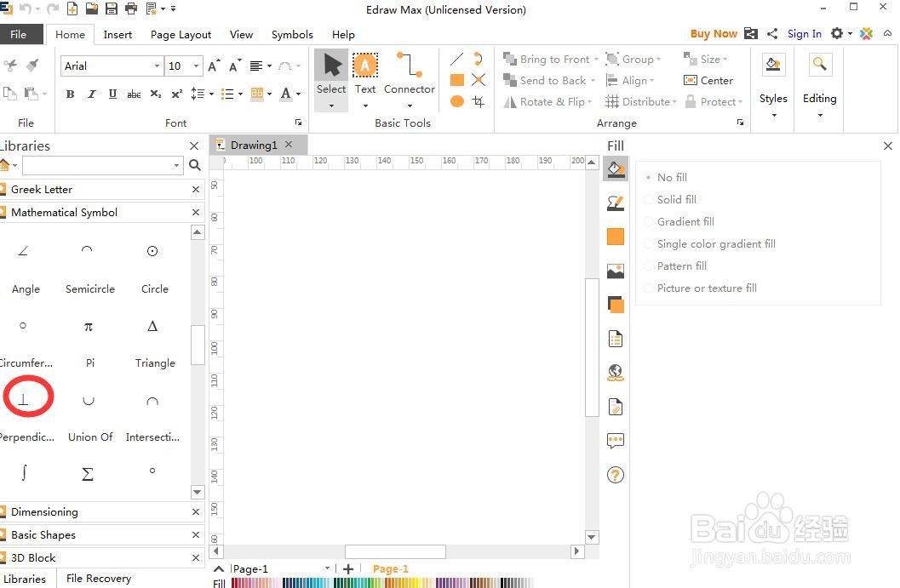Switch to the Page Layout tab
This screenshot has width=900, height=588.
[x=181, y=34]
